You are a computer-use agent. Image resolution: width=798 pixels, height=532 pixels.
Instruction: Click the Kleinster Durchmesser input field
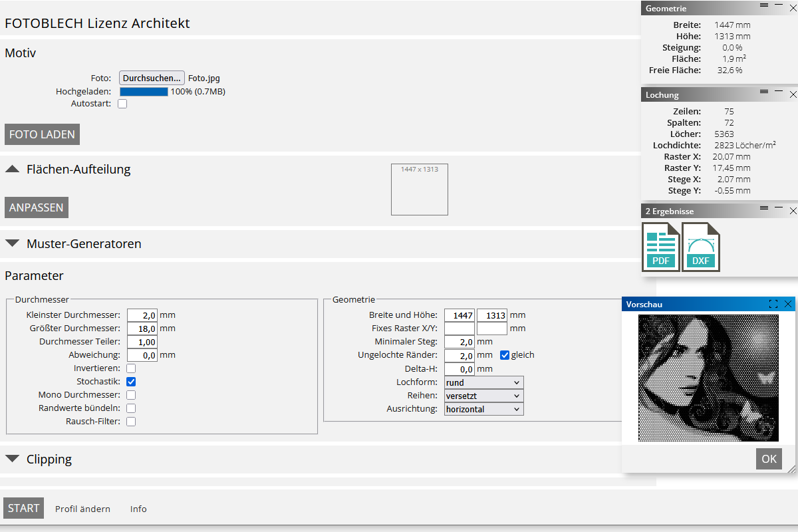pyautogui.click(x=142, y=315)
